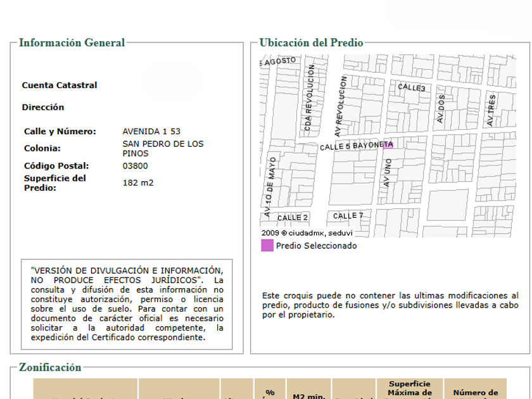Click the pink Predio Seleccionado legend swatch
Image resolution: width=532 pixels, height=399 pixels.
267,246
